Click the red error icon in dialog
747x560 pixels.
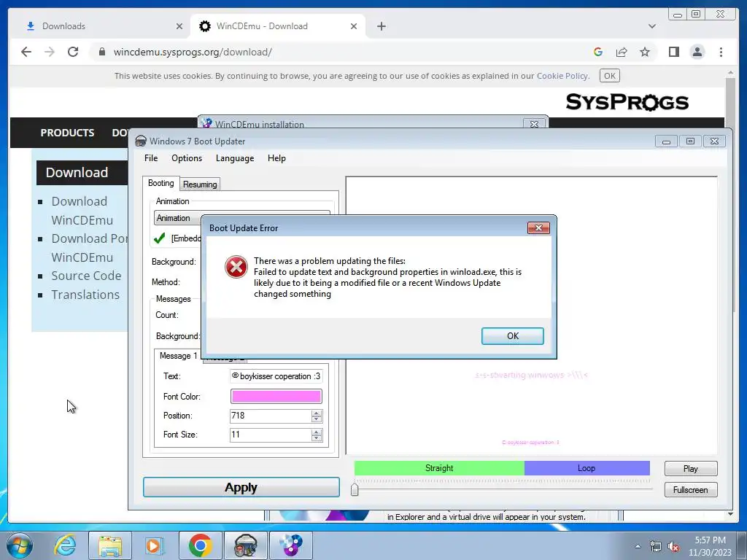(x=236, y=267)
